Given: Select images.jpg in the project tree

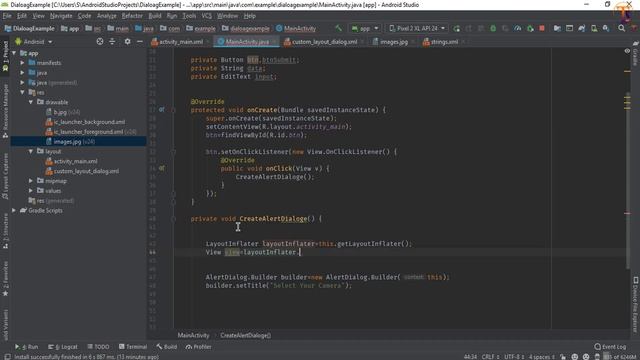Looking at the screenshot, I should tap(78, 142).
